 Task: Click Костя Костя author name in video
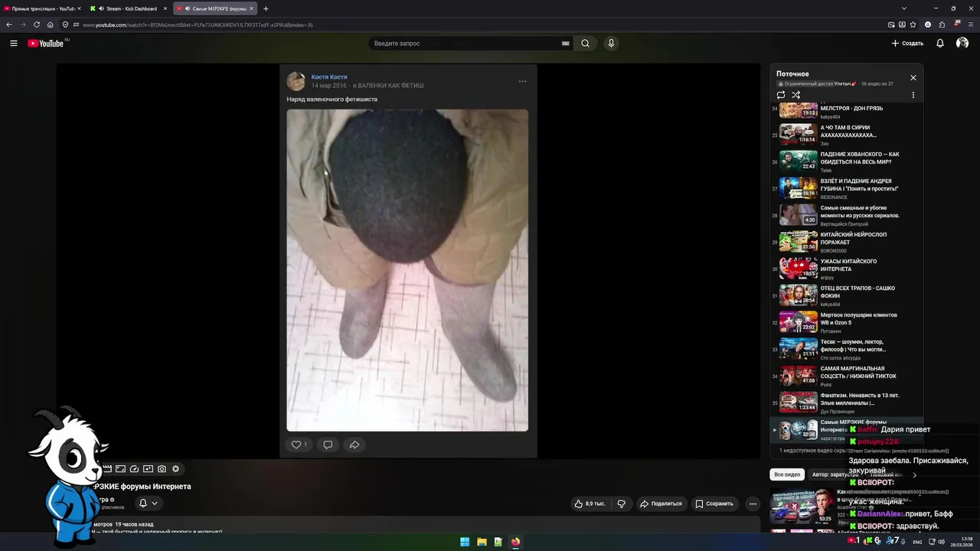329,77
